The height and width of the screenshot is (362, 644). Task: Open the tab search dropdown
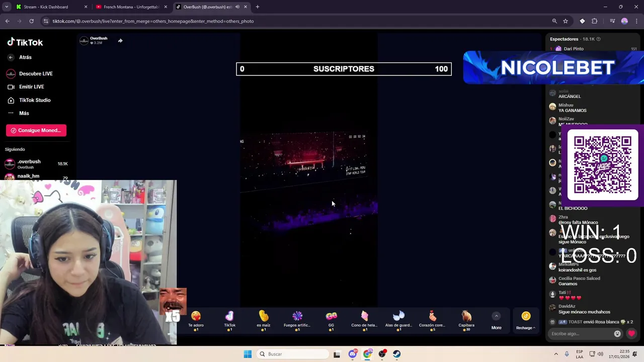click(x=6, y=7)
